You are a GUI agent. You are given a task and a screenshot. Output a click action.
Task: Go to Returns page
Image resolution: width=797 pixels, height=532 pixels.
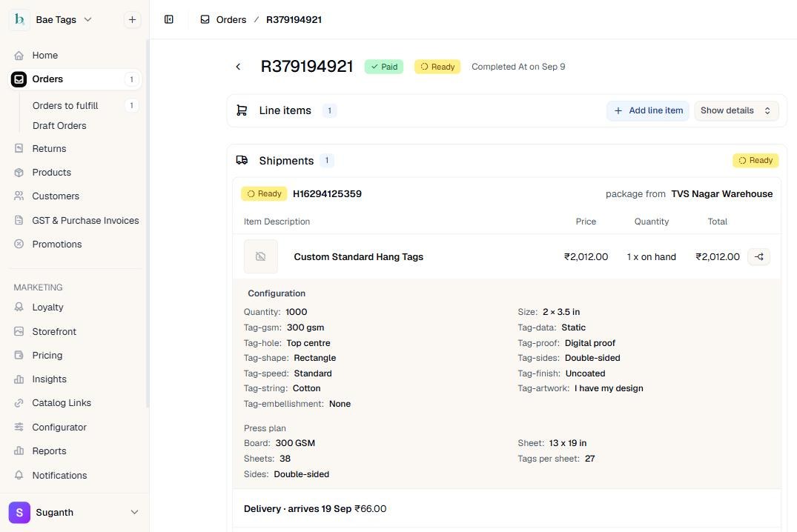50,148
